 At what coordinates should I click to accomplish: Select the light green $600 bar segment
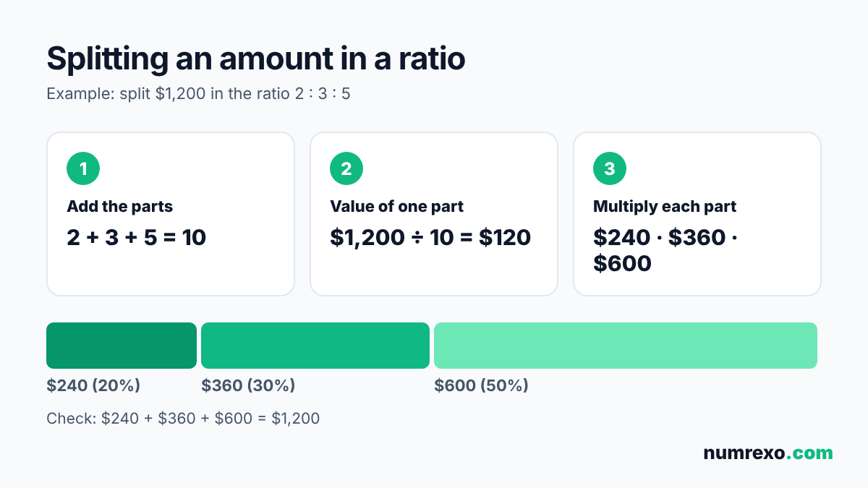tap(626, 346)
